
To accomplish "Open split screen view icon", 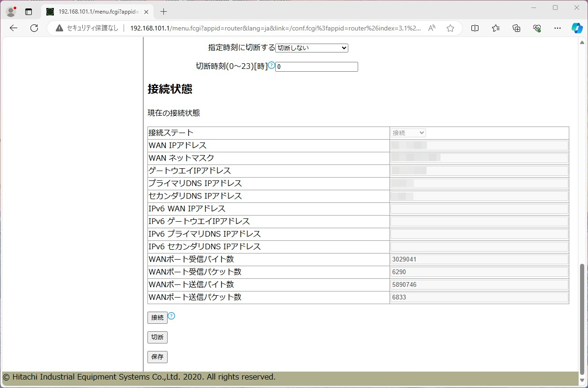I will pyautogui.click(x=475, y=28).
